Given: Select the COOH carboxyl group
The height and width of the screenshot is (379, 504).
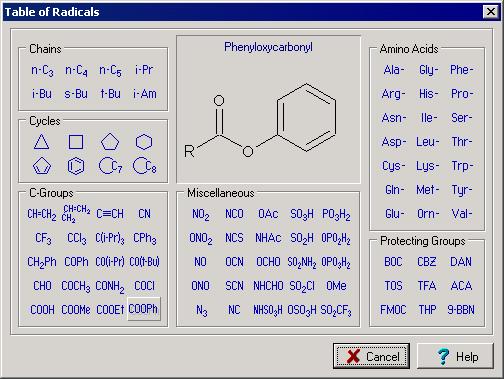Looking at the screenshot, I should [42, 310].
